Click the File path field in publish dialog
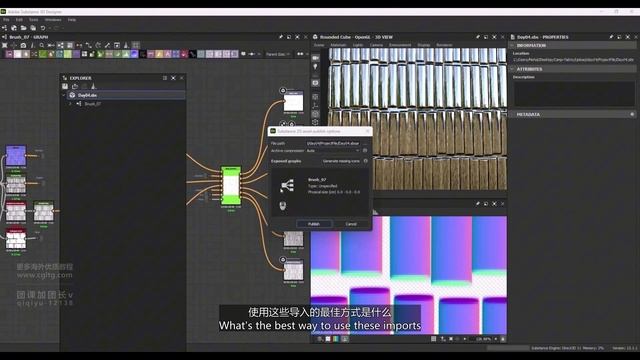640x360 pixels. coord(333,143)
